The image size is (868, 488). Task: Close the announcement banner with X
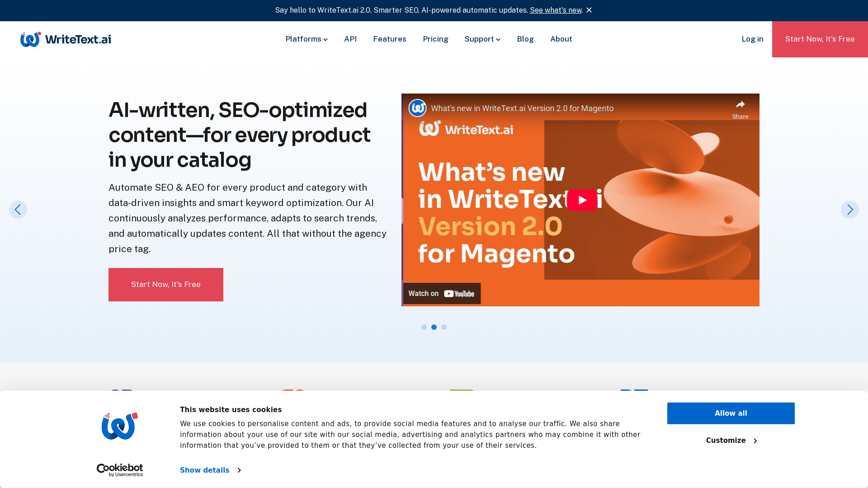(x=589, y=10)
